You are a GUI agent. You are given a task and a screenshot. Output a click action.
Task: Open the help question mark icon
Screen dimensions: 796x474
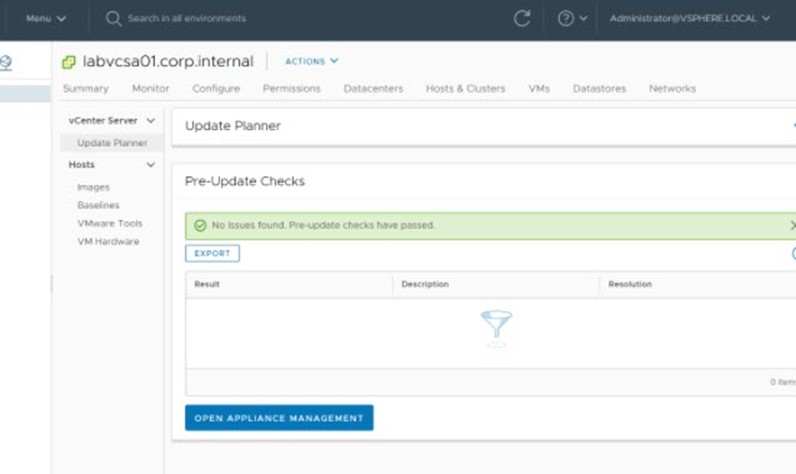pos(566,19)
